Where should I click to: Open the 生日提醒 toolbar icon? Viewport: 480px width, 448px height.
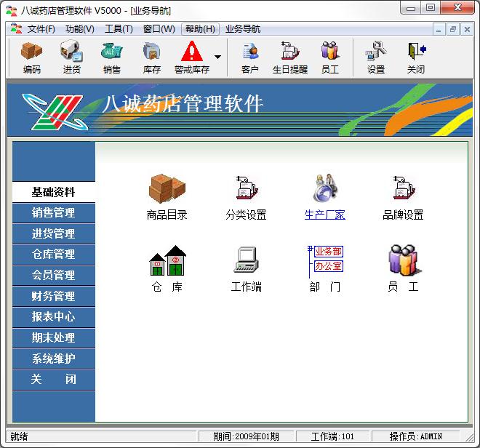tap(290, 57)
